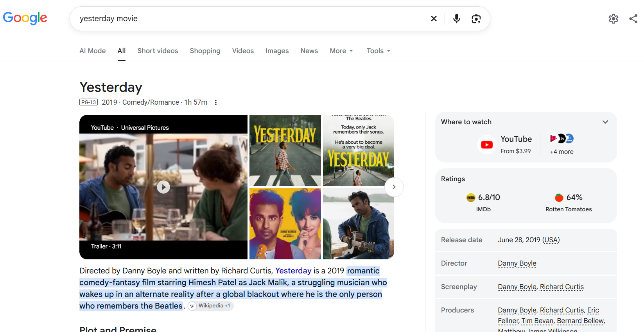
Task: Expand the More search filters dropdown
Action: pos(341,51)
